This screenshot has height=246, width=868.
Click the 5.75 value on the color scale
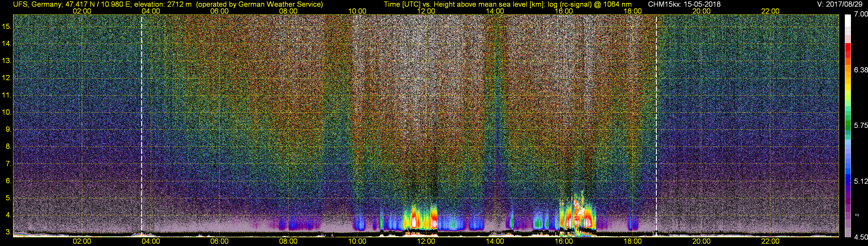coord(860,125)
